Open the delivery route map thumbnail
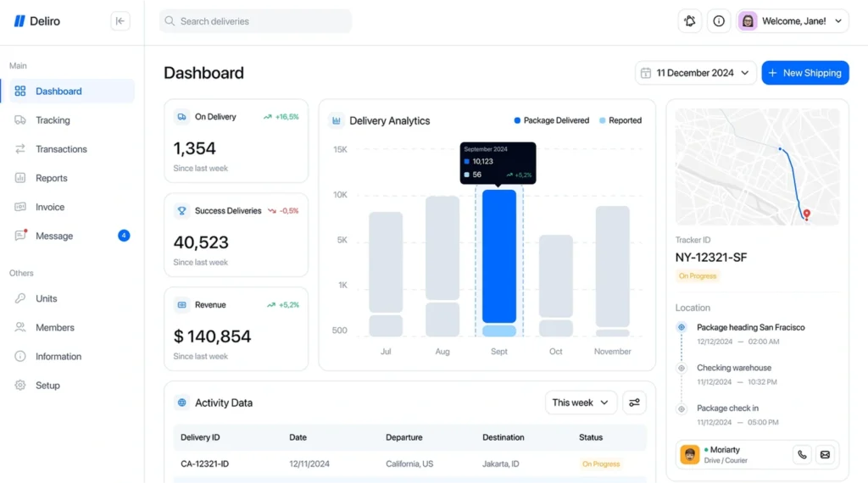This screenshot has height=483, width=868. pyautogui.click(x=757, y=166)
